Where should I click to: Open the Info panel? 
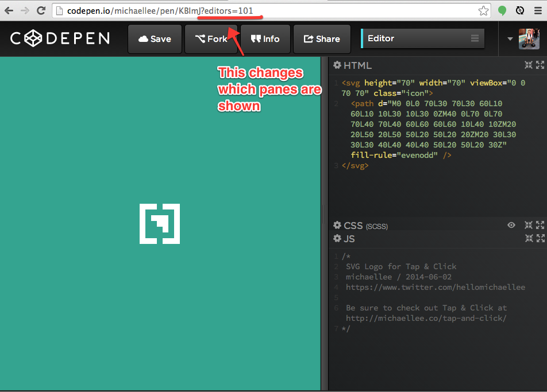265,39
